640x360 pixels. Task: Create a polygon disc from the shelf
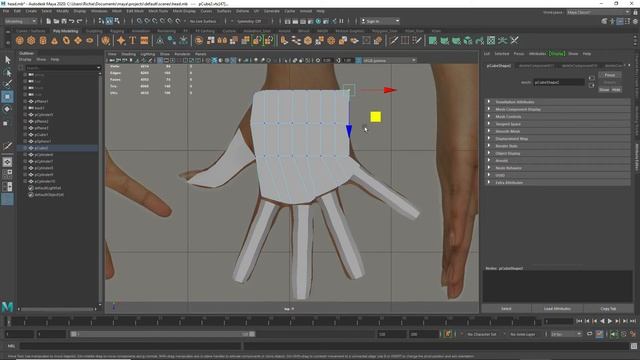[90, 40]
